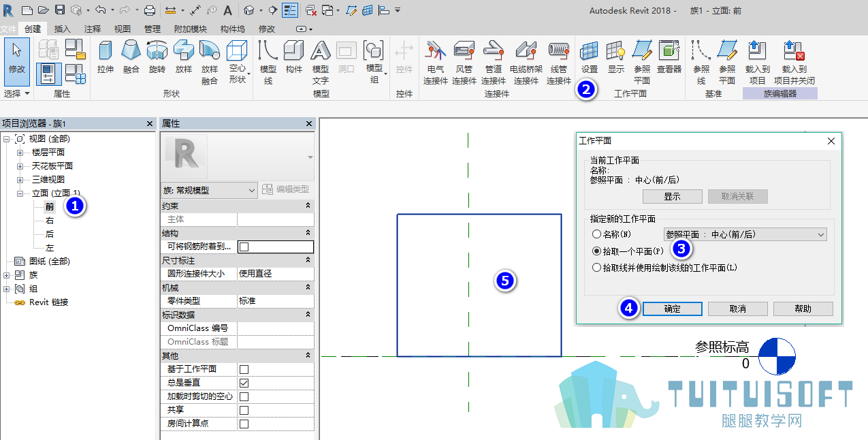The height and width of the screenshot is (440, 868).
Task: Open the 族: 常规模型 type selector dropdown
Action: (210, 190)
